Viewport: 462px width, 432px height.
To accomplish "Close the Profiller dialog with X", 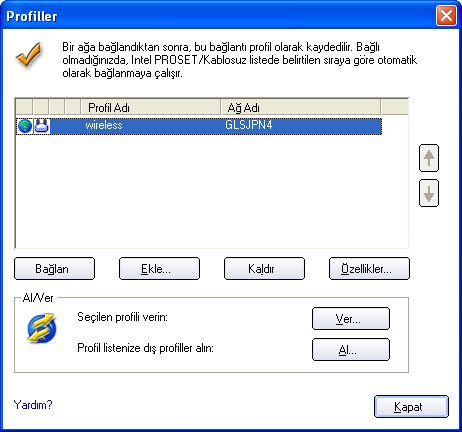I will click(x=446, y=16).
